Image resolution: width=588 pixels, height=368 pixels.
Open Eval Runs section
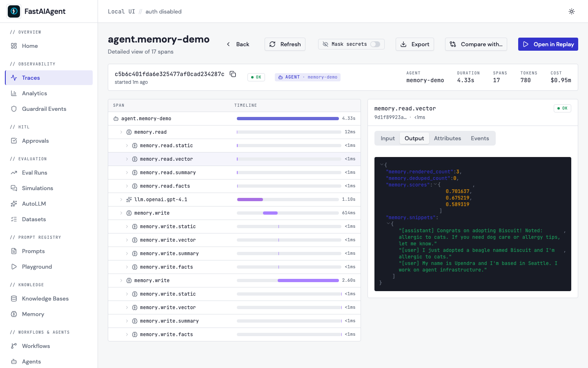(x=49, y=173)
